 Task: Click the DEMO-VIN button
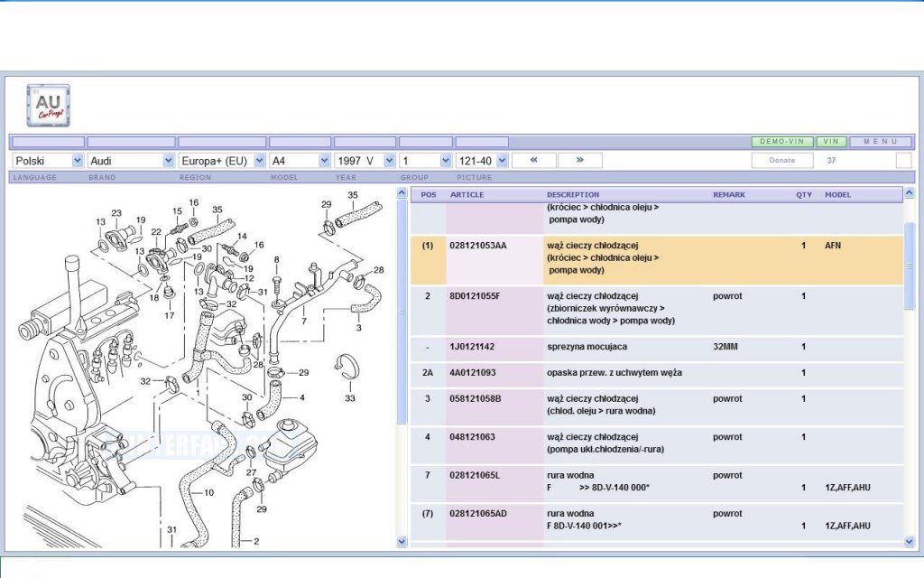tap(782, 142)
